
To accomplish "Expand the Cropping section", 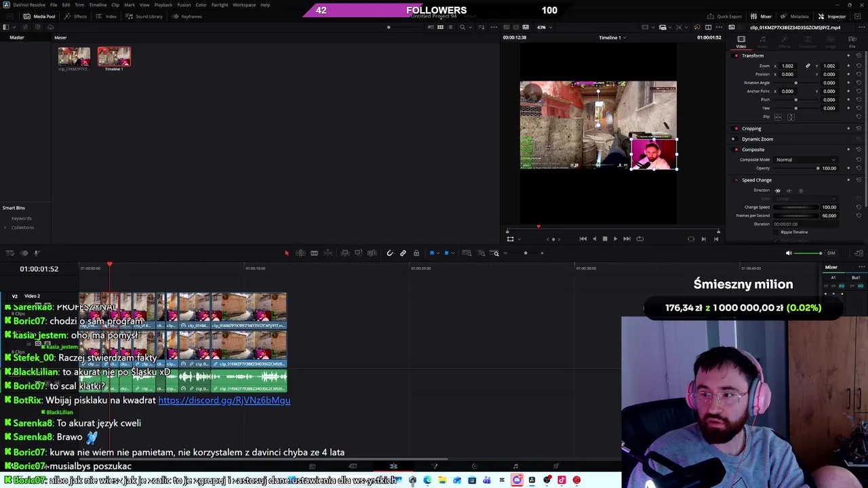I will (x=751, y=128).
